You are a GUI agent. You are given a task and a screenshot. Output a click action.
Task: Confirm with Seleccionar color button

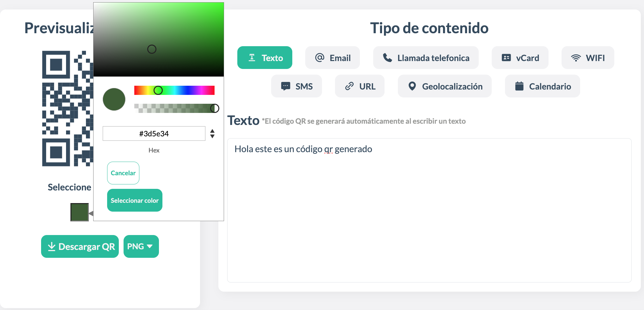click(x=135, y=200)
